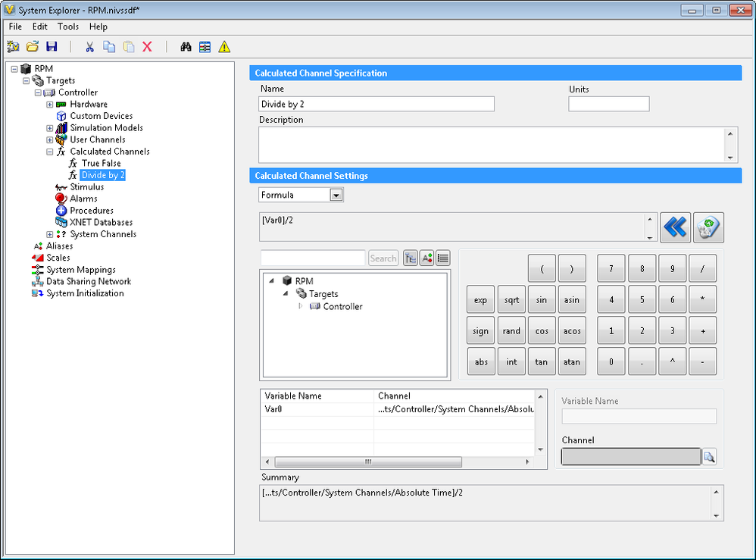The image size is (756, 560).
Task: Click the blue double-arrow backspace button
Action: 675,227
